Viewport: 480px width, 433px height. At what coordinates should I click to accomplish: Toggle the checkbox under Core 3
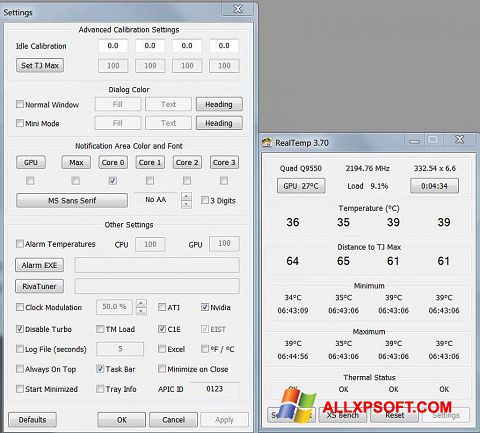(224, 180)
